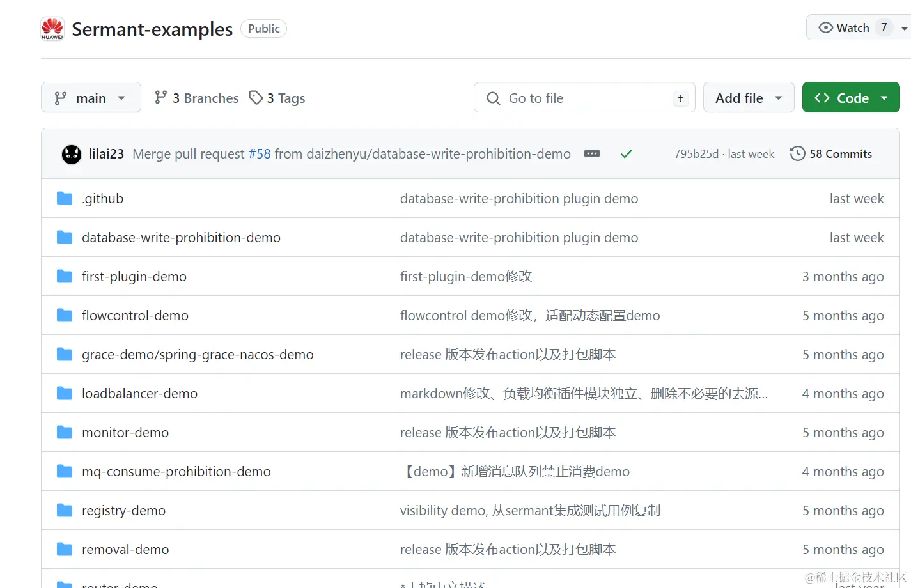Click '4 months ago' in loadbalancer-demo row
This screenshot has height=588, width=911.
click(843, 394)
